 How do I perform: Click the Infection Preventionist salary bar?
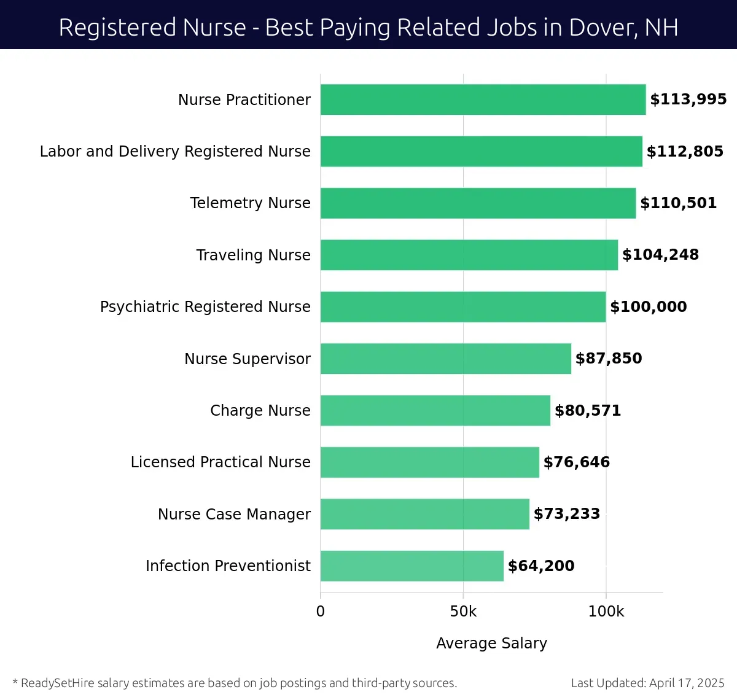click(412, 566)
